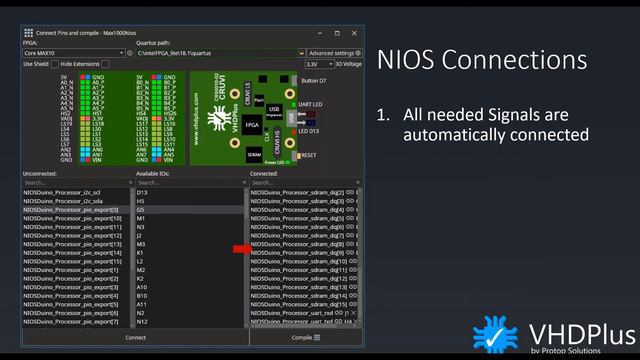This screenshot has height=360, width=640.
Task: Select NIOSDuino_Processor_pio_export[14] signal
Action: pos(76,253)
